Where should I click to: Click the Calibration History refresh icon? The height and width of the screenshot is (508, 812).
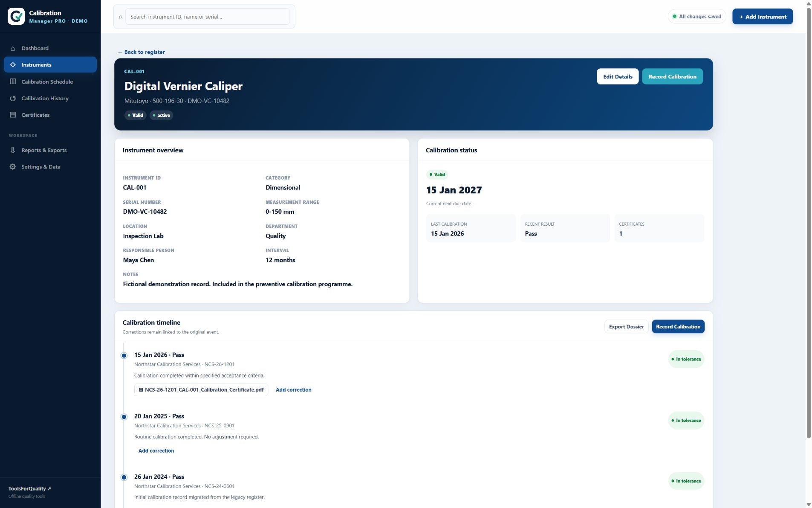[13, 99]
